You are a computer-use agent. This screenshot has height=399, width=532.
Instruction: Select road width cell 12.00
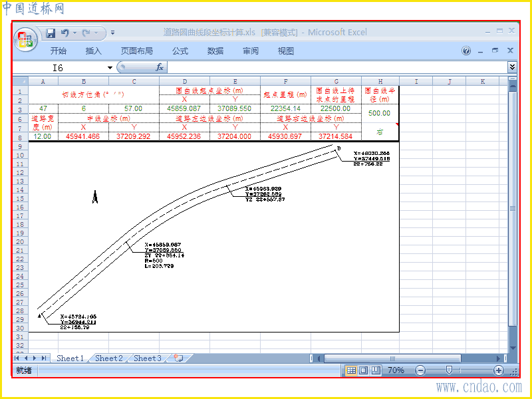coord(43,136)
